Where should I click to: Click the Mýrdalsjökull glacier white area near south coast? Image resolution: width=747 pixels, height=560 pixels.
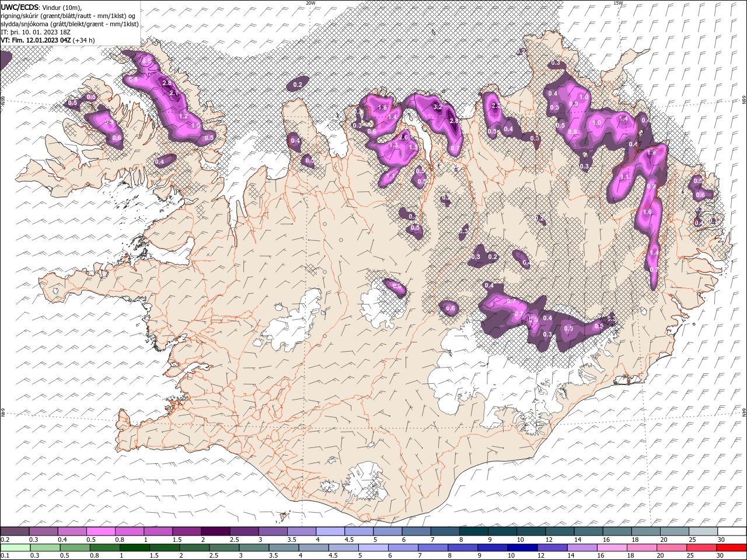(365, 481)
